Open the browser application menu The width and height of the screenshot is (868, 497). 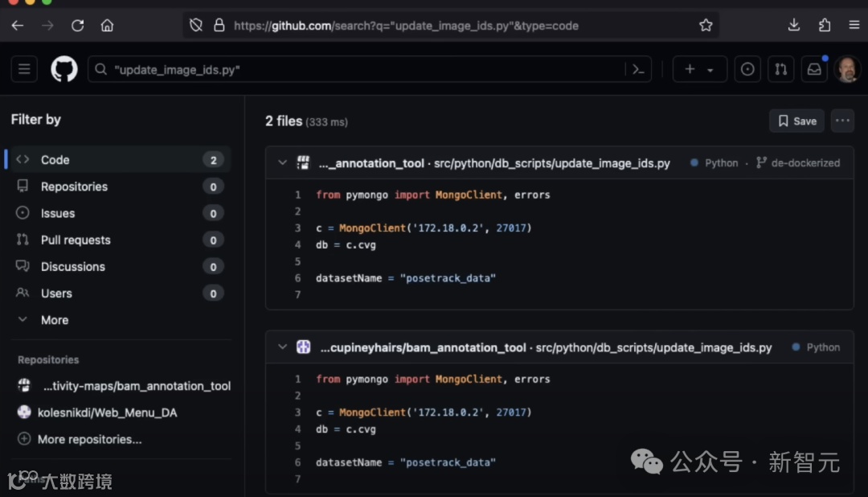(x=854, y=26)
